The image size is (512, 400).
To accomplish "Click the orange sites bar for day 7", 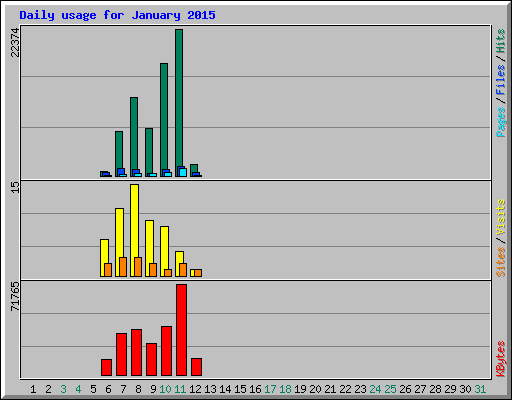I will (123, 267).
